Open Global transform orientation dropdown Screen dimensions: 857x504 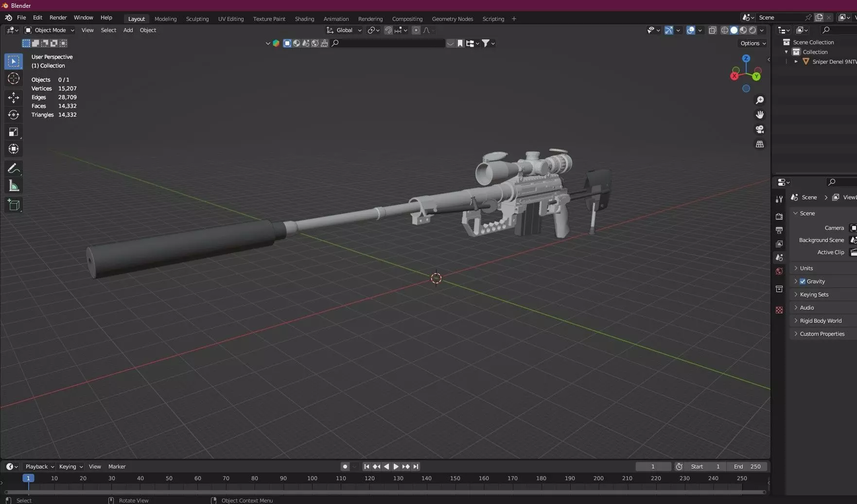(x=344, y=30)
